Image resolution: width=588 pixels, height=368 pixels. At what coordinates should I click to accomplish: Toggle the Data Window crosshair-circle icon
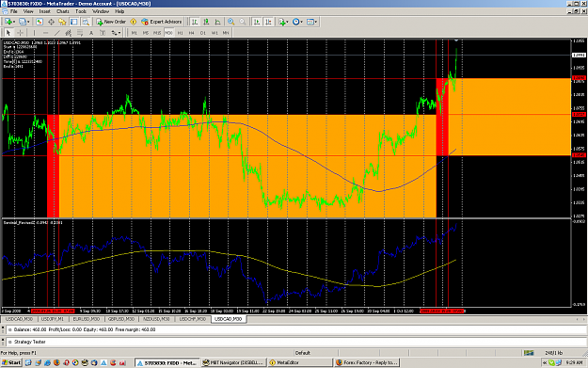click(x=51, y=22)
